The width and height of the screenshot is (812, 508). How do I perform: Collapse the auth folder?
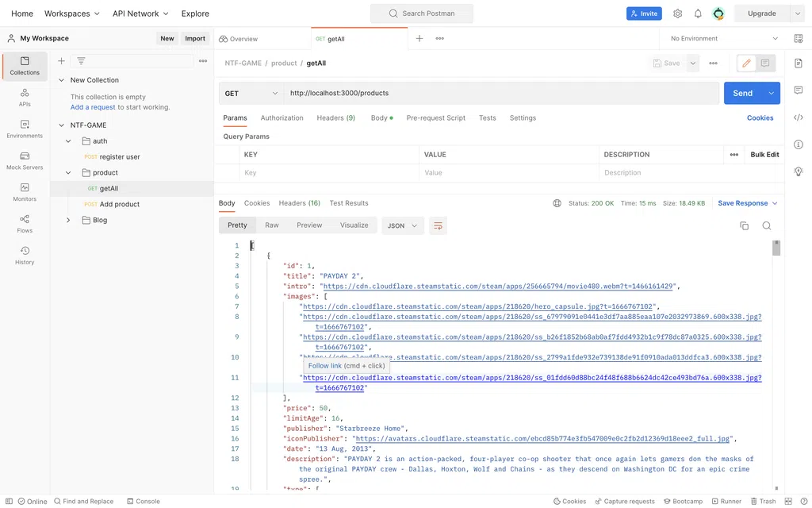point(68,141)
